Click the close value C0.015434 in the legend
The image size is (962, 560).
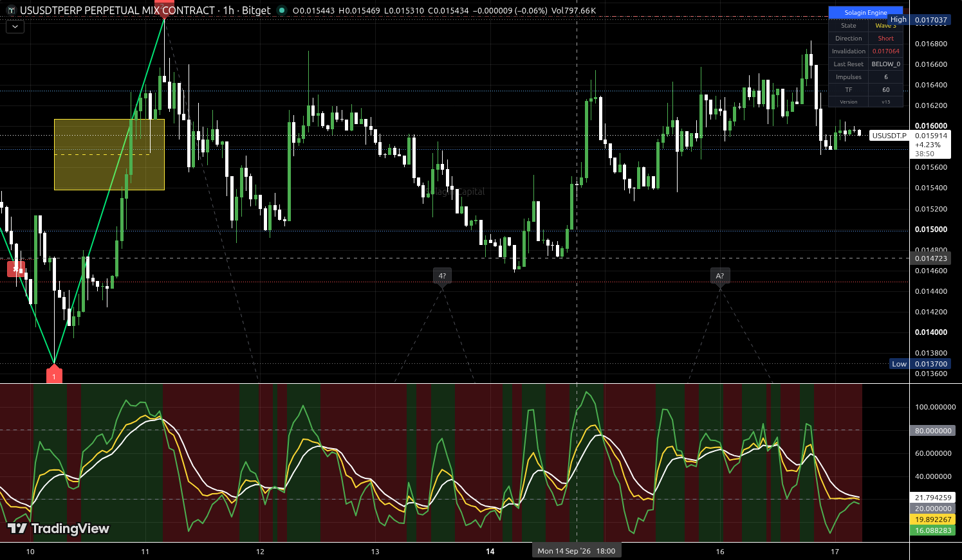[x=450, y=11]
